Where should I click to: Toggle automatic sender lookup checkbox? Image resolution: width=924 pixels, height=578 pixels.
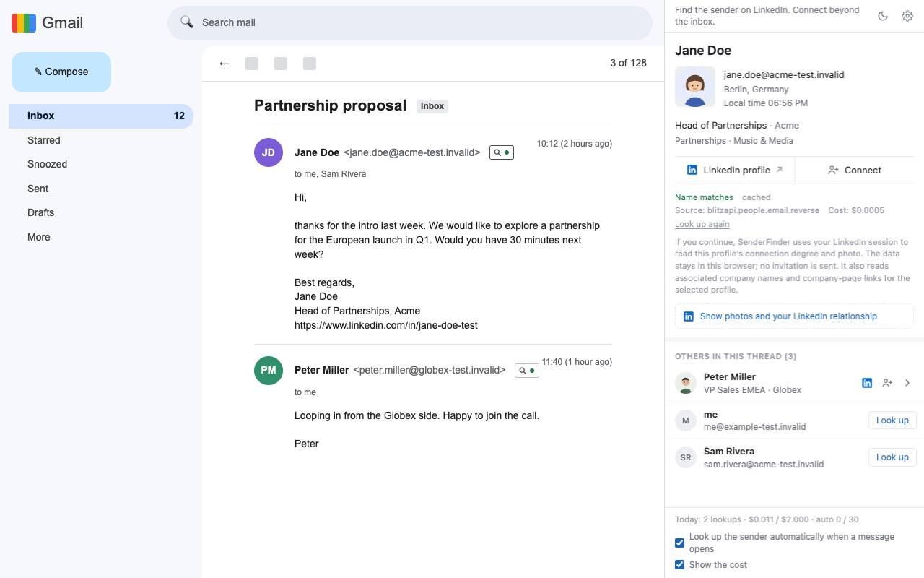(x=679, y=543)
